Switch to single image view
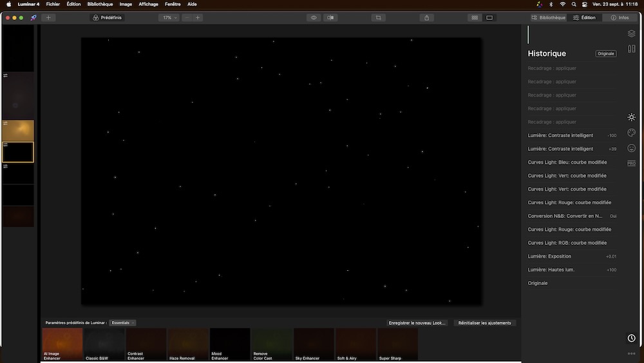Screen dimensions: 644x363 coord(489,17)
